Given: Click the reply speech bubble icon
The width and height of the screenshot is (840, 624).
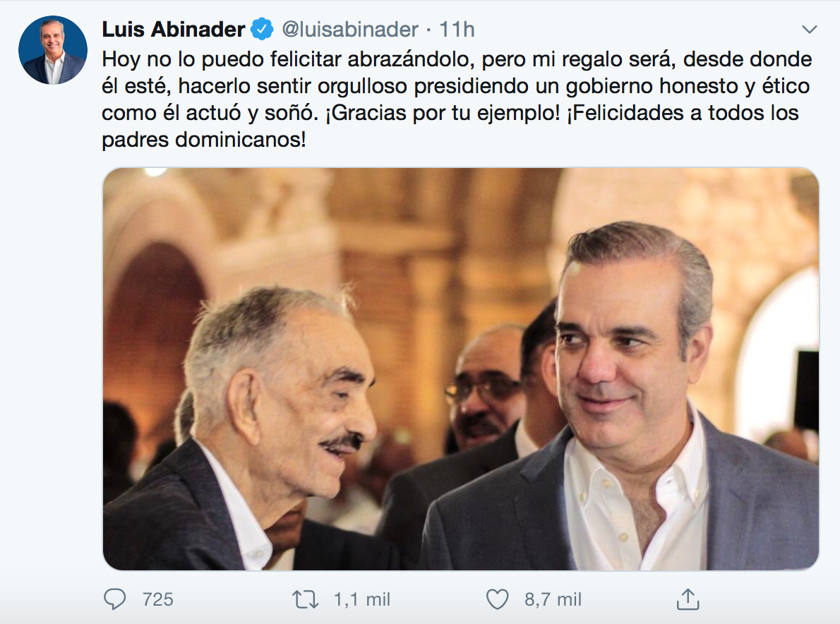Looking at the screenshot, I should pyautogui.click(x=114, y=599).
